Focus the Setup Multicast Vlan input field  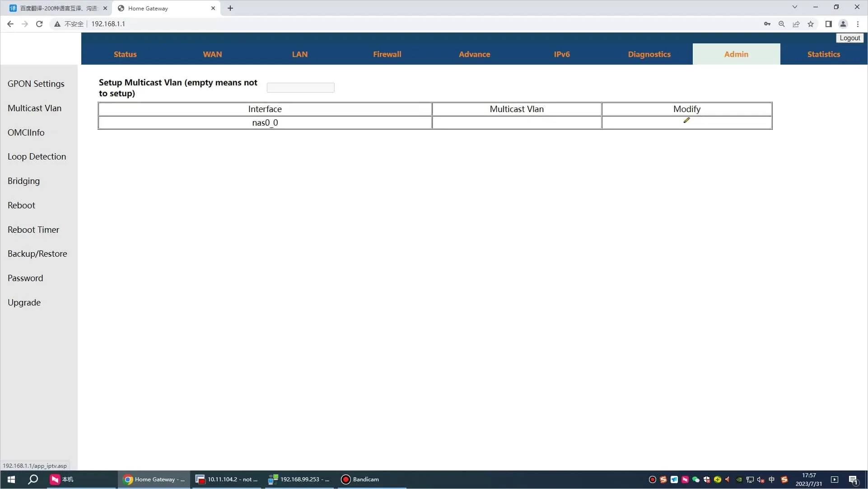(x=300, y=88)
